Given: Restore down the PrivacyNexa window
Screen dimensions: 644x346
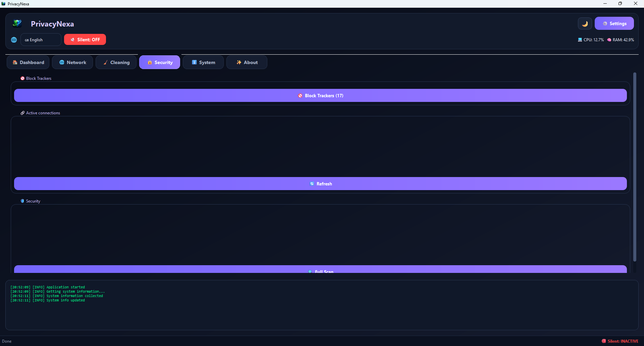Looking at the screenshot, I should pyautogui.click(x=620, y=4).
